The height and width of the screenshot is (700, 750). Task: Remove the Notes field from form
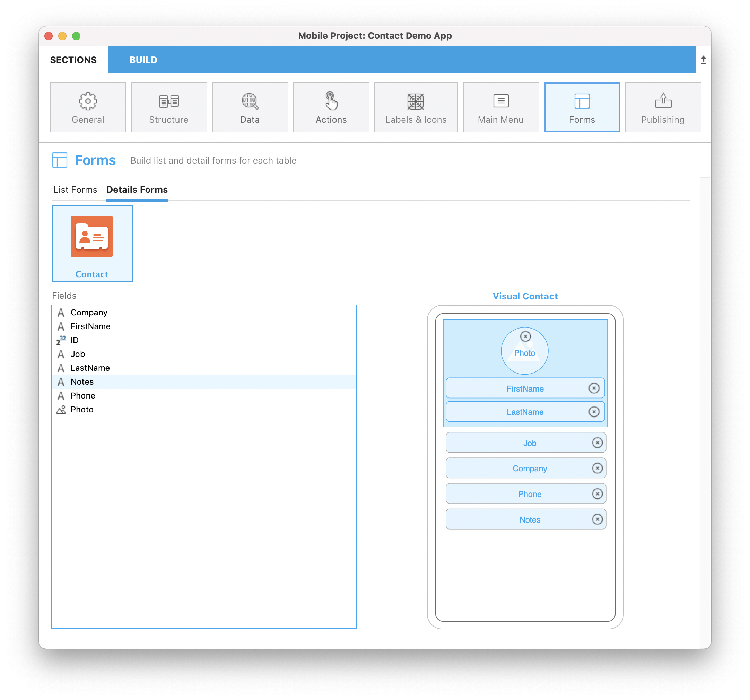(597, 520)
